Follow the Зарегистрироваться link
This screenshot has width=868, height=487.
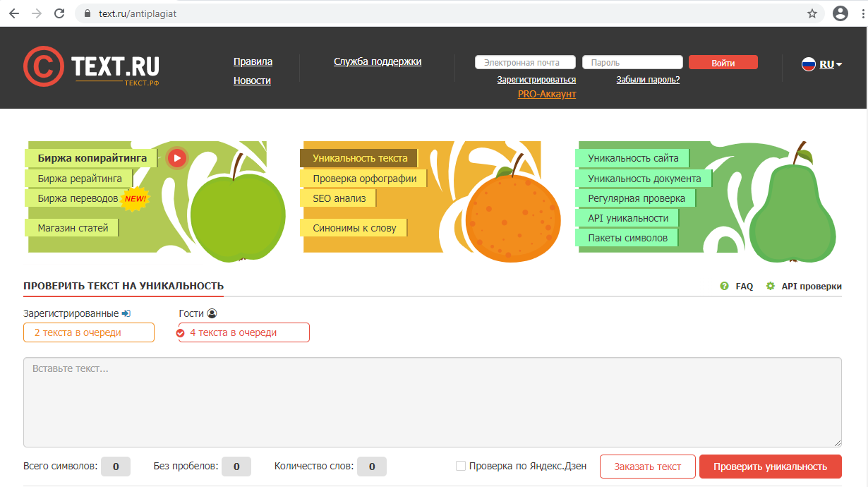(x=536, y=80)
